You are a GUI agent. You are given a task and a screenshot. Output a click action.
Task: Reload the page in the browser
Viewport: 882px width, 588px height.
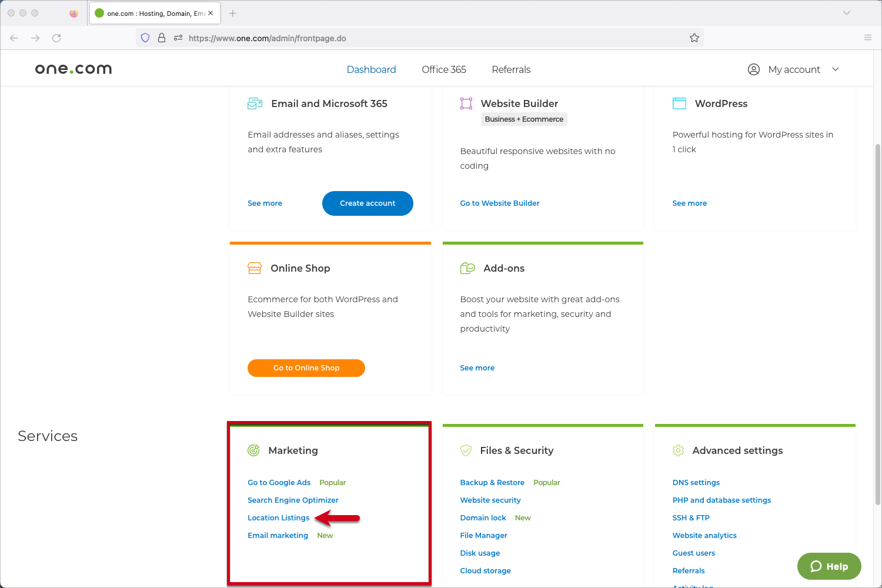(x=56, y=38)
